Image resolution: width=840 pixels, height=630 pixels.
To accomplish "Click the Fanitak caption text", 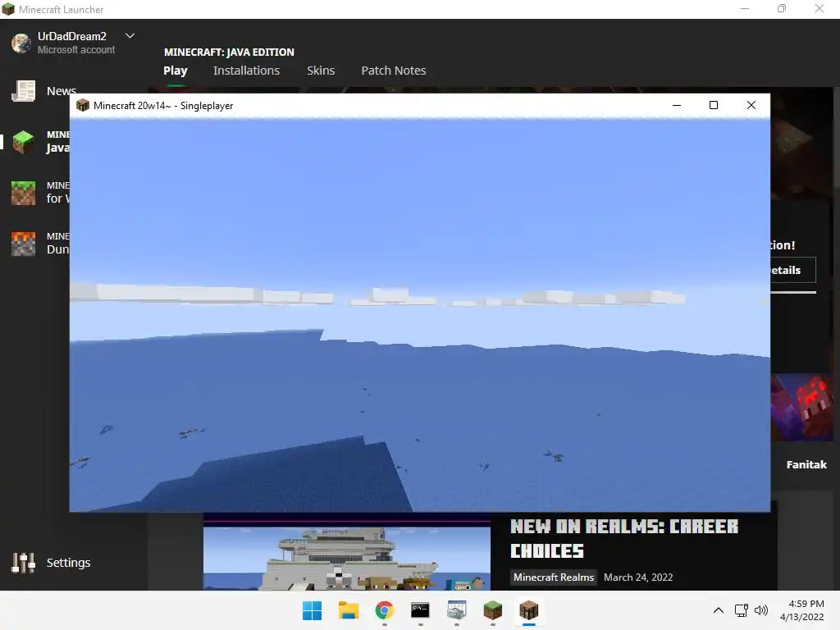I will pyautogui.click(x=806, y=464).
